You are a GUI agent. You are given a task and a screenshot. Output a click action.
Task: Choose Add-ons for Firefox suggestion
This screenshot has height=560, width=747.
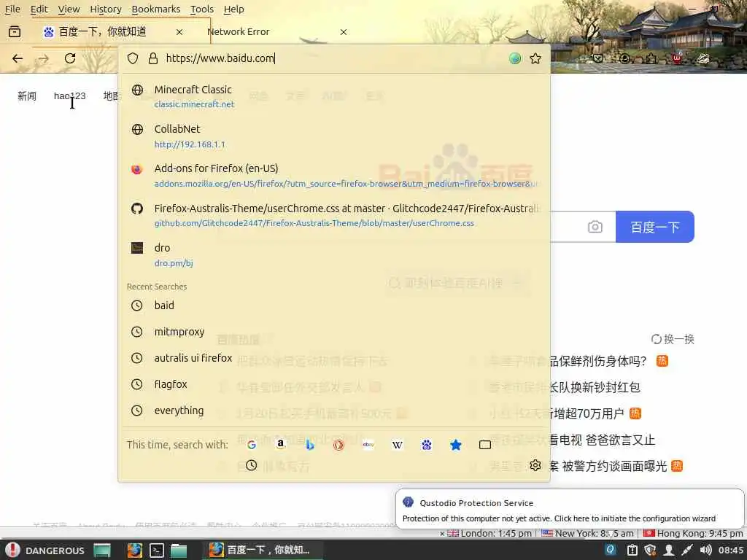coord(333,175)
